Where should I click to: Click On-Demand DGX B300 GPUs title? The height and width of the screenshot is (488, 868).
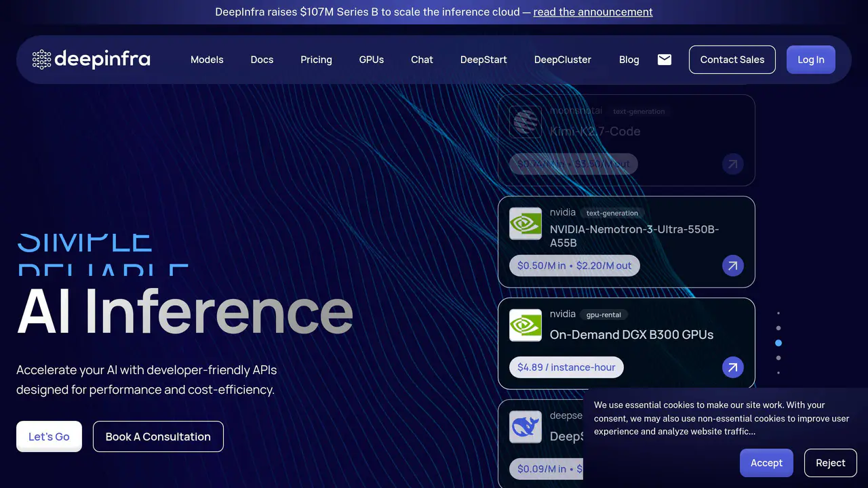coord(631,334)
